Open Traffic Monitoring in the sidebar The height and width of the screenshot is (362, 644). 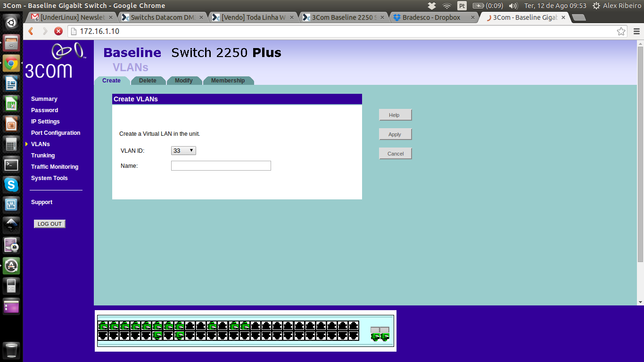(x=55, y=167)
